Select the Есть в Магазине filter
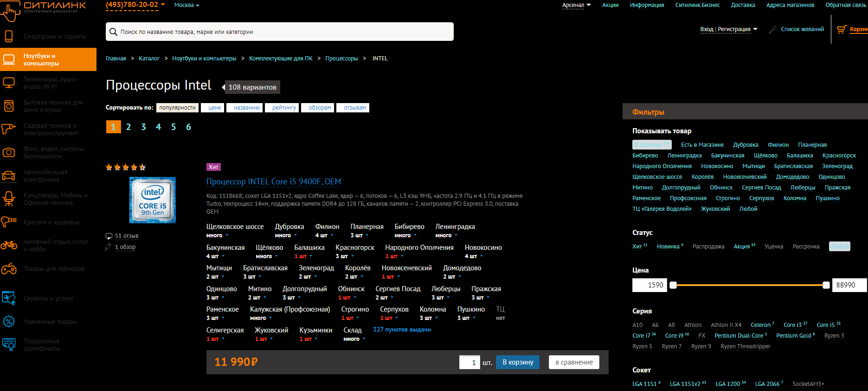The width and height of the screenshot is (868, 391). [702, 145]
